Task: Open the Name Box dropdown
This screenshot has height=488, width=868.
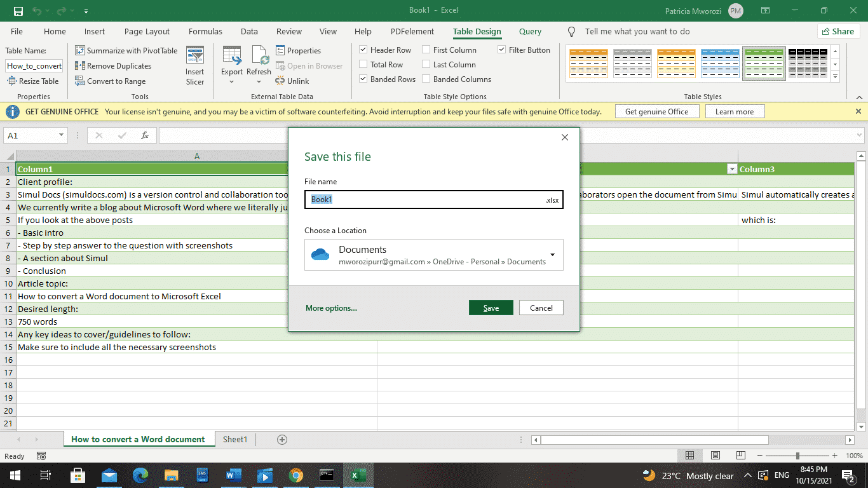Action: [62, 135]
